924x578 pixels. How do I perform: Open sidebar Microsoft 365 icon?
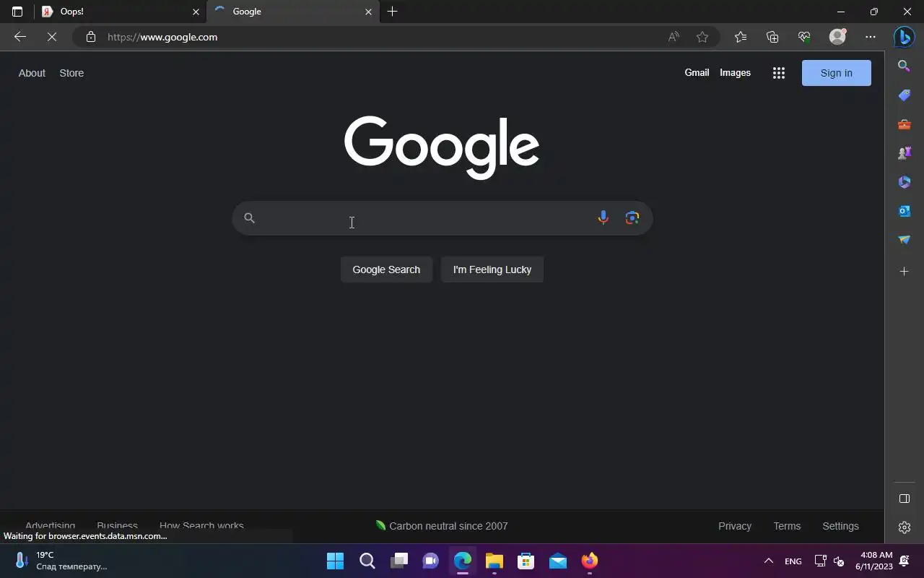point(905,182)
